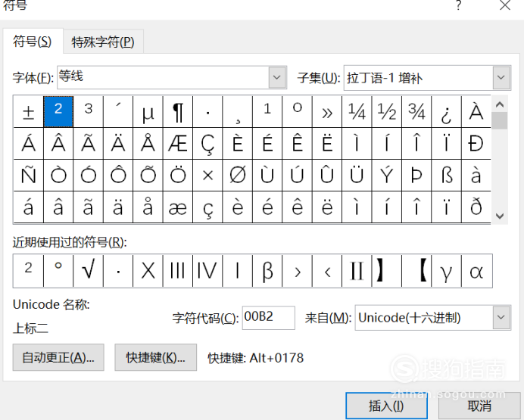Select the highlighted superscript 2 symbol in grid

click(58, 111)
